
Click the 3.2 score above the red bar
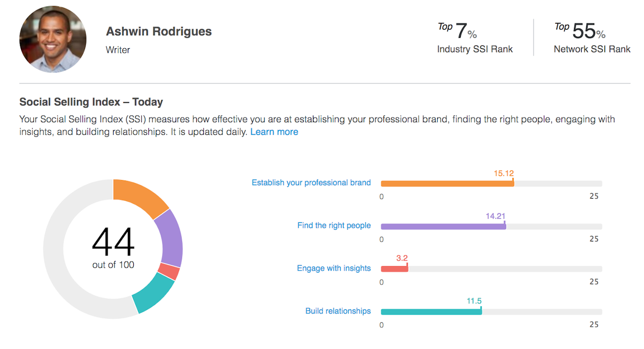(401, 257)
